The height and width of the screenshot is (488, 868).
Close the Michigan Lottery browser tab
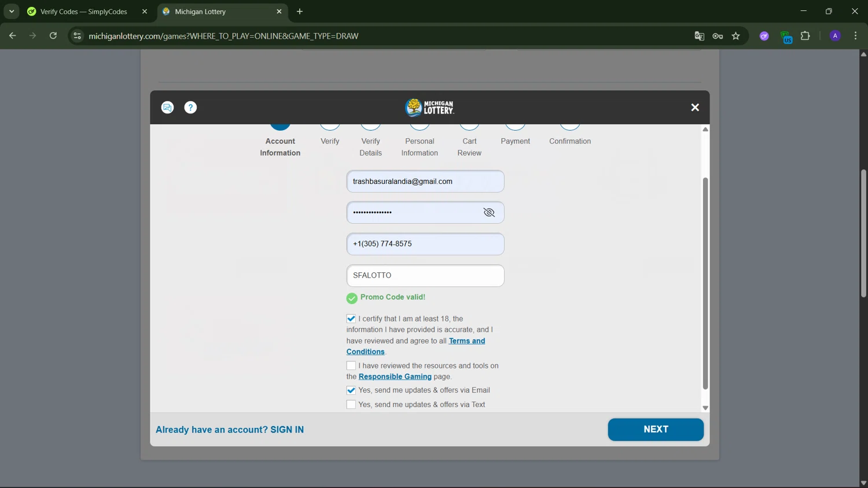pos(279,12)
